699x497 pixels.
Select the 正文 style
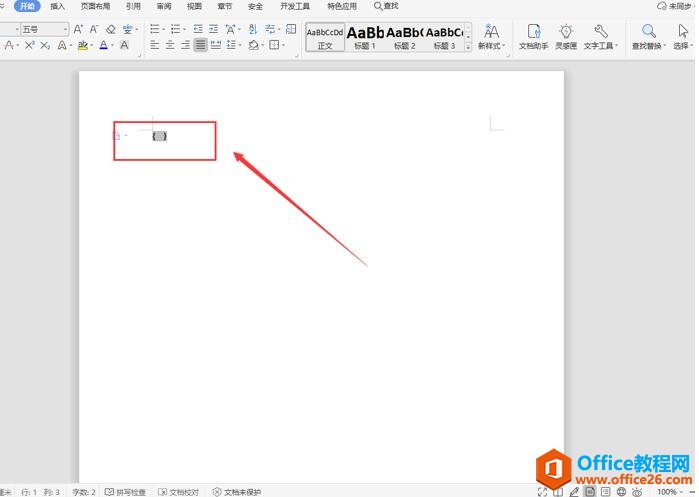(325, 37)
